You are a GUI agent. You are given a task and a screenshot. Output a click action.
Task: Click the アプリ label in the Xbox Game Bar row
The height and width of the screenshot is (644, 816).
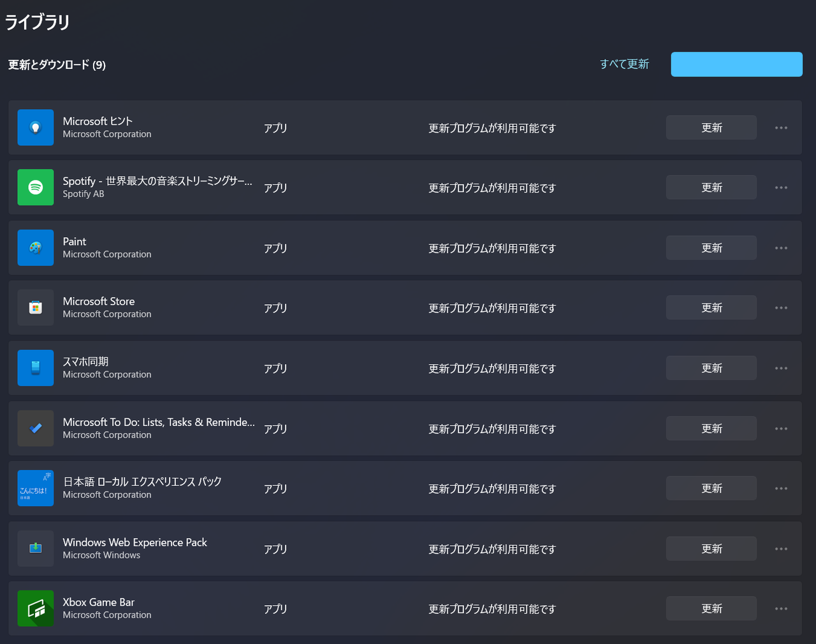click(x=275, y=609)
